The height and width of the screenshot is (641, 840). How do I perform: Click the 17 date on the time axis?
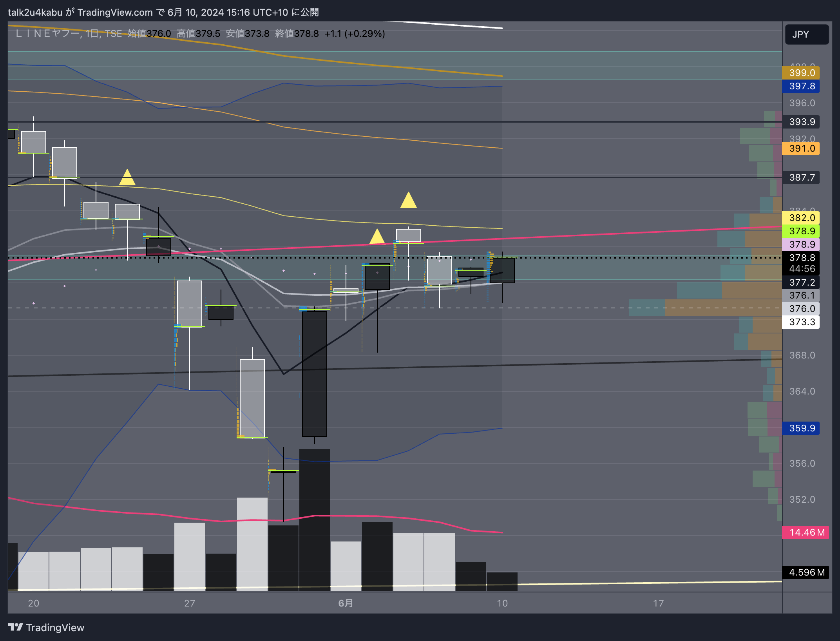(x=658, y=603)
